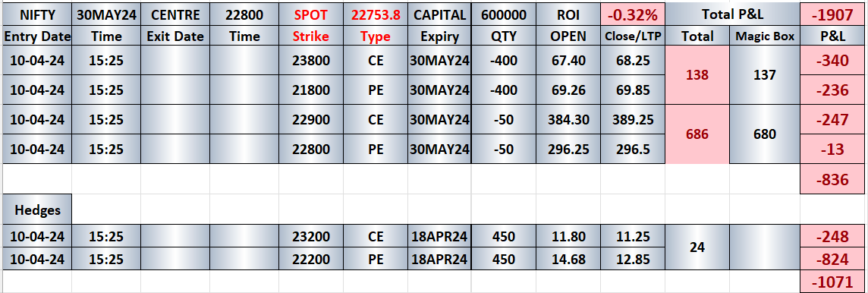The width and height of the screenshot is (868, 293).
Task: Select the LTP value 68.25
Action: 632,61
